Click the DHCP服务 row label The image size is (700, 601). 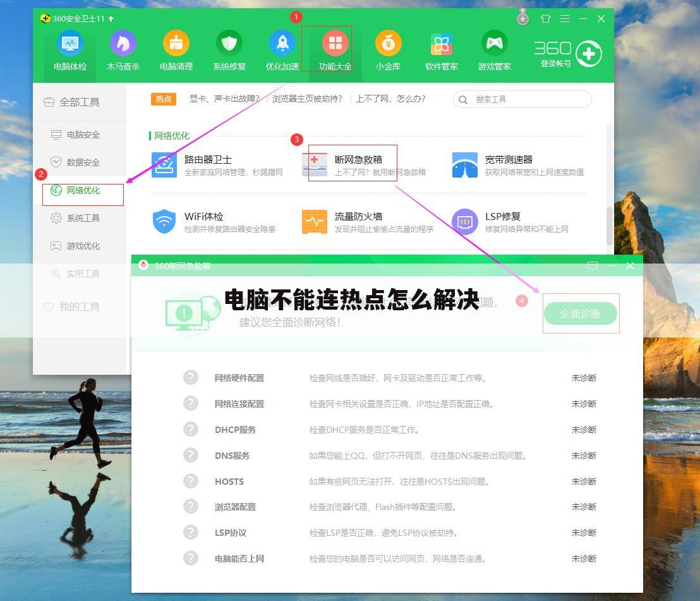(x=235, y=430)
